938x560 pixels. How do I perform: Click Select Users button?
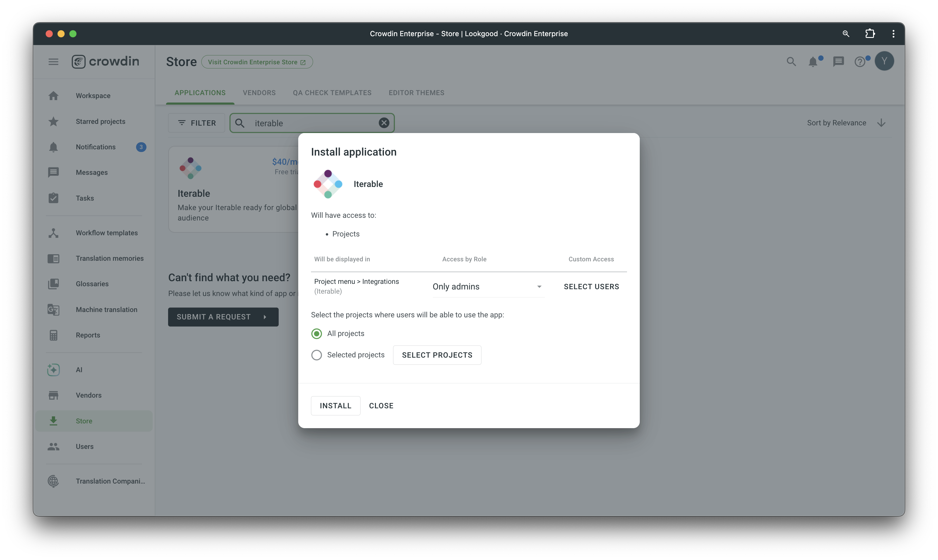click(x=591, y=287)
